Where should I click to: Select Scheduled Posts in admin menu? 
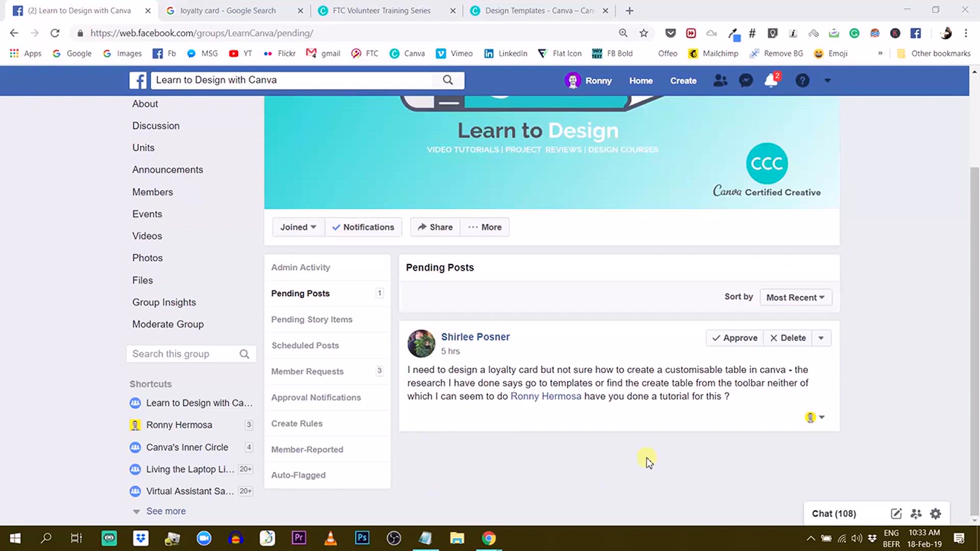pos(327,345)
